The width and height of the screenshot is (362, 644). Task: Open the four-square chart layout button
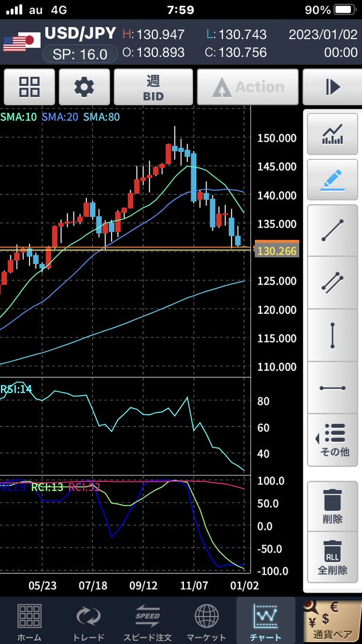click(29, 87)
